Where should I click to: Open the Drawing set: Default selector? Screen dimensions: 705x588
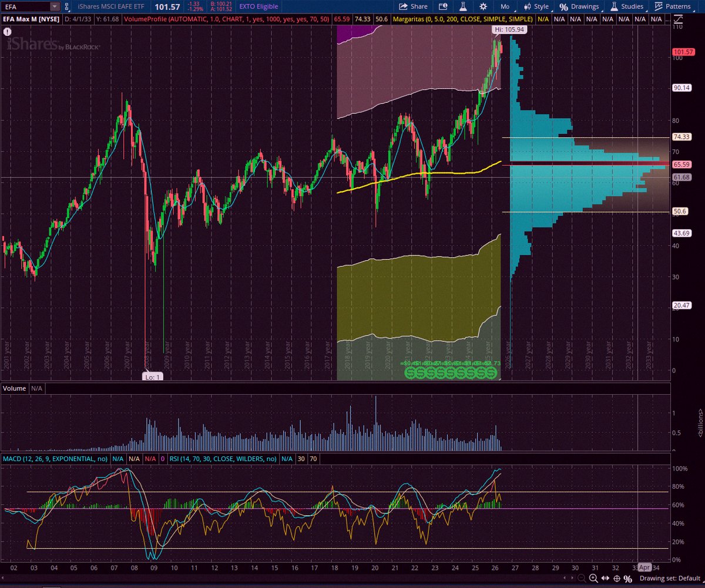click(670, 578)
